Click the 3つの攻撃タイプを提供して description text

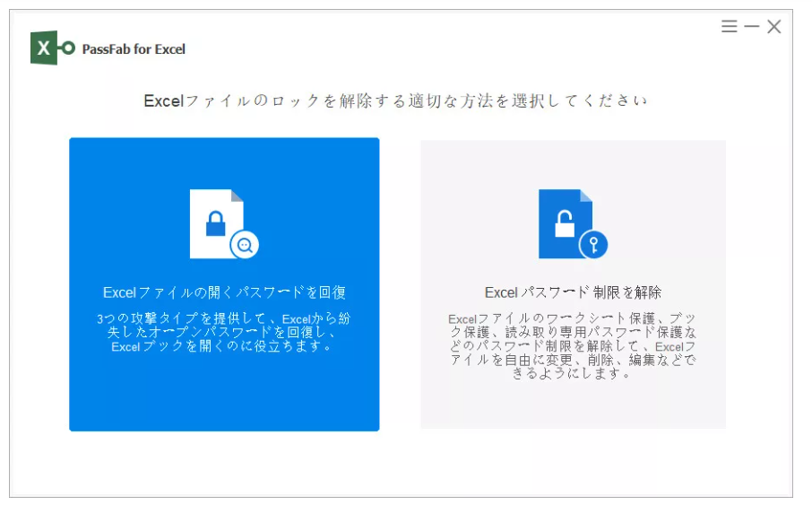[x=224, y=332]
